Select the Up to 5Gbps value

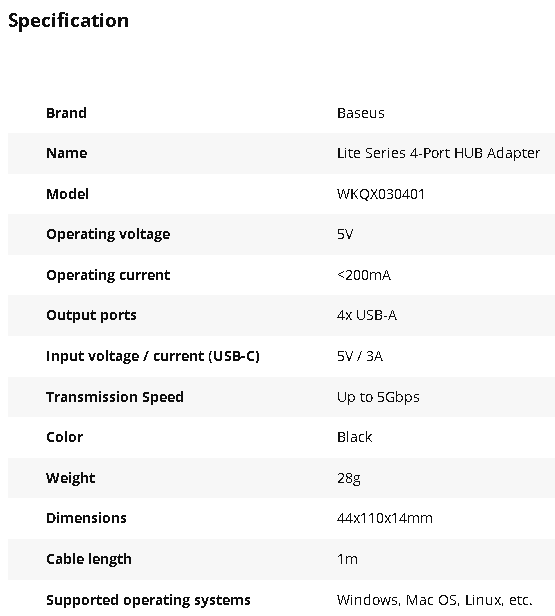click(x=378, y=397)
